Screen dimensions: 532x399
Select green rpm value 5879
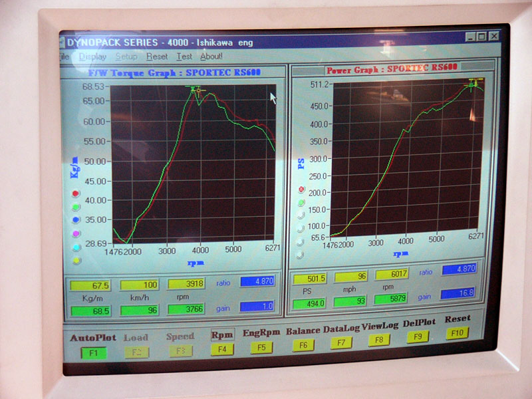tap(391, 299)
